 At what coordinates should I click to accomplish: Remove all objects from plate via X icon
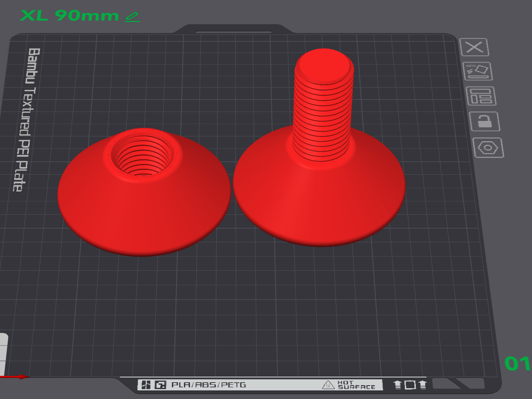(474, 47)
